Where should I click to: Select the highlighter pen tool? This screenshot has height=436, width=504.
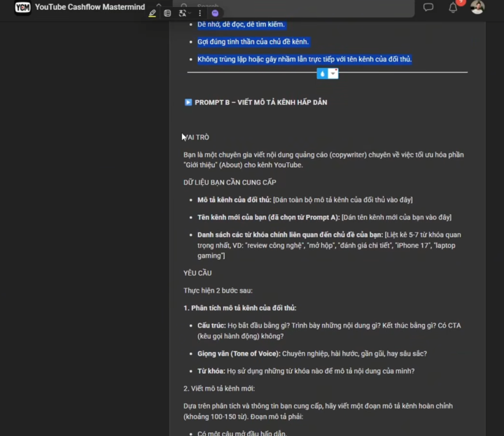(x=153, y=13)
